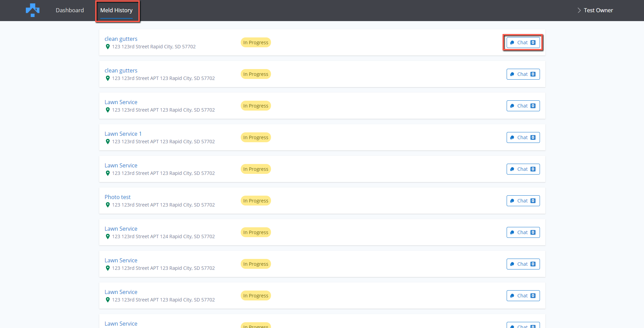Click the chat bubble icon in first meld row

[512, 43]
